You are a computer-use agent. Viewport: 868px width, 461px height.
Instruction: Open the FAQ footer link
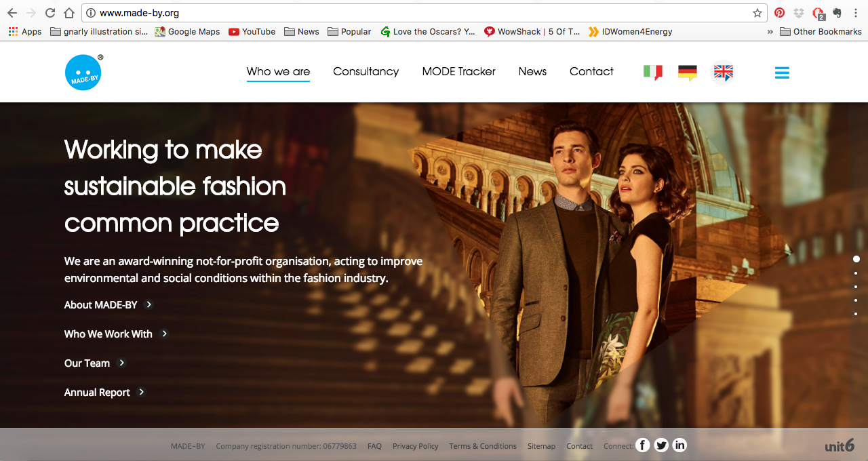coord(374,446)
